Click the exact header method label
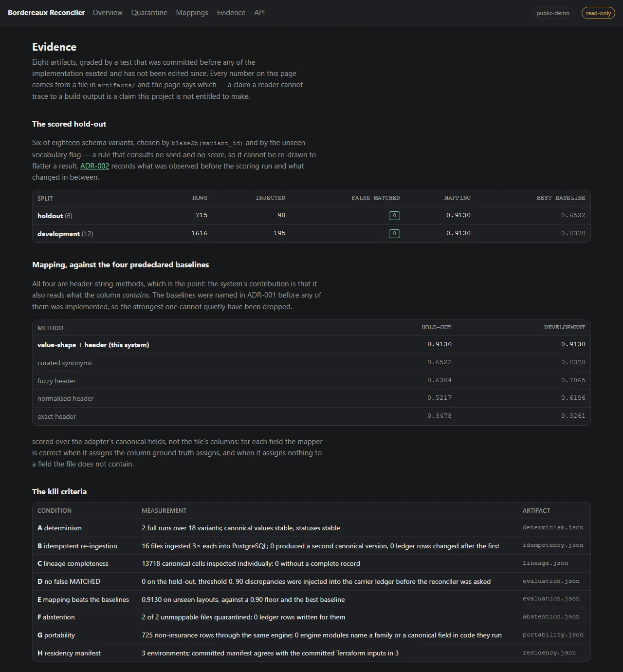This screenshot has width=623, height=672. [x=56, y=416]
